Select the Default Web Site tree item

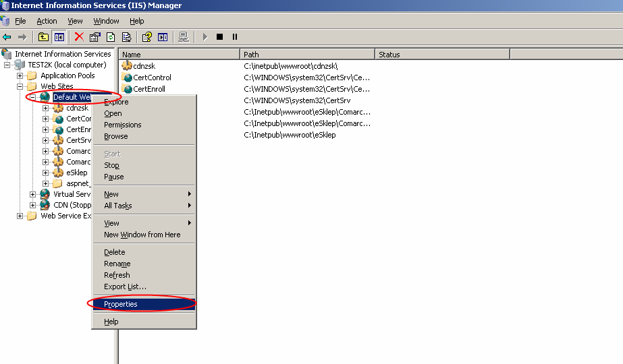(72, 97)
